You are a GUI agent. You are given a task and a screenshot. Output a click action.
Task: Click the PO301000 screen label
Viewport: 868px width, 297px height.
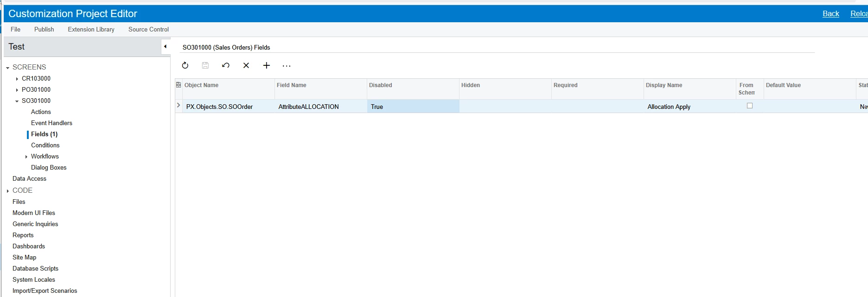pos(36,89)
